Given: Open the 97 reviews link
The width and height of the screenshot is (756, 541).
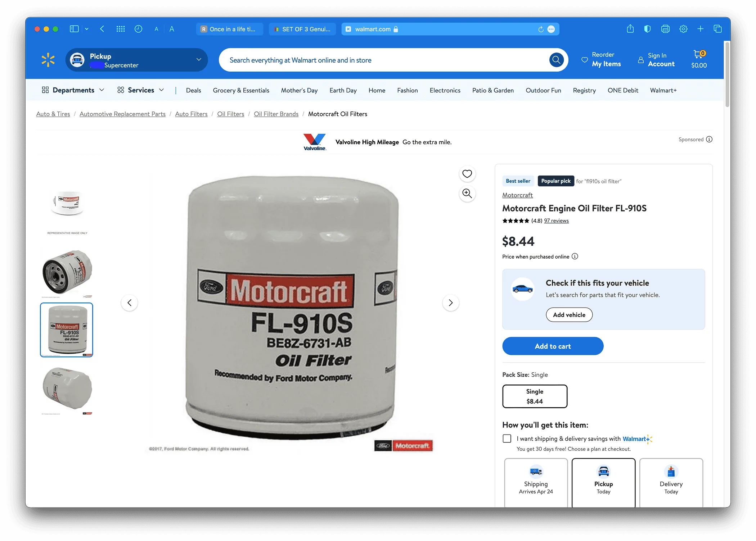Looking at the screenshot, I should [556, 221].
